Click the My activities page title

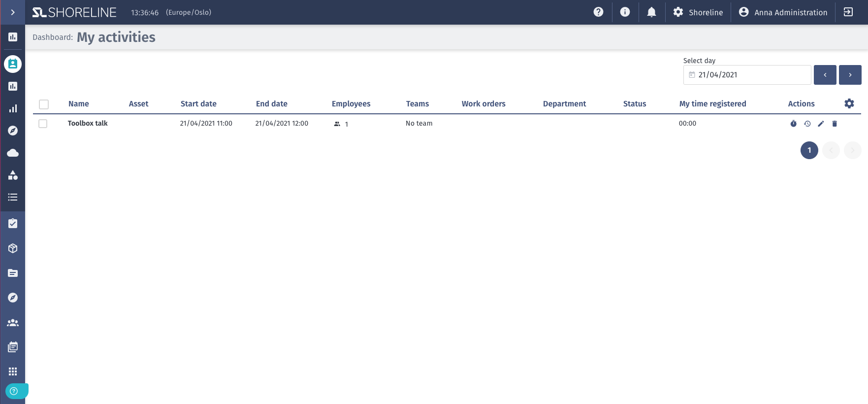[x=116, y=37]
